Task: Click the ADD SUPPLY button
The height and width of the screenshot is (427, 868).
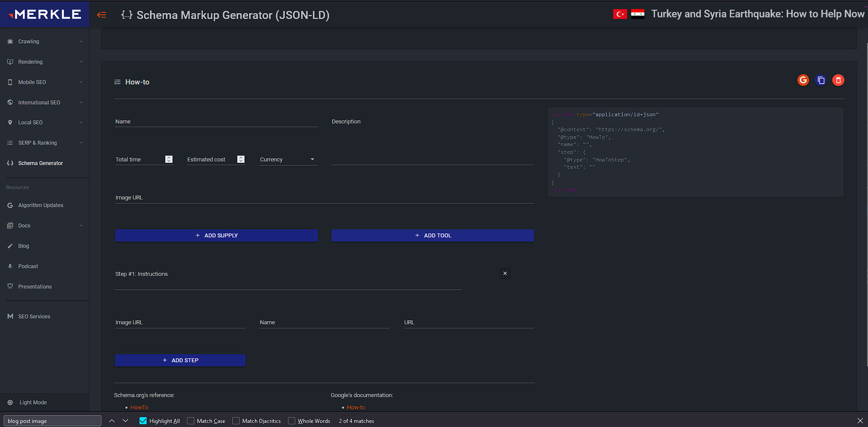Action: click(216, 235)
